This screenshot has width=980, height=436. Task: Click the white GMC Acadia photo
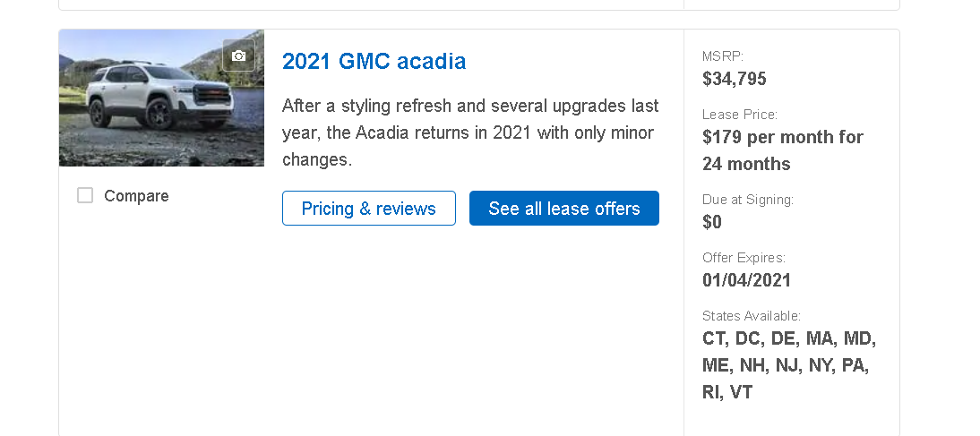162,98
